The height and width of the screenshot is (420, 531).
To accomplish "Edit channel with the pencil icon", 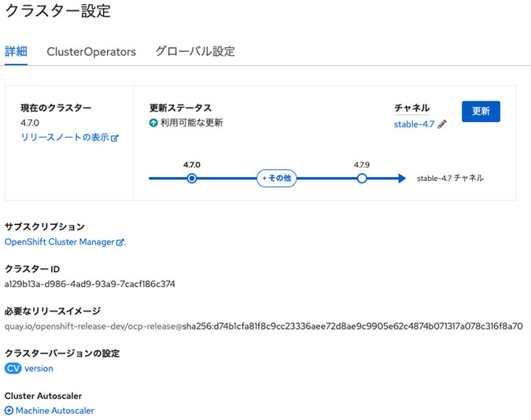I will (x=442, y=124).
